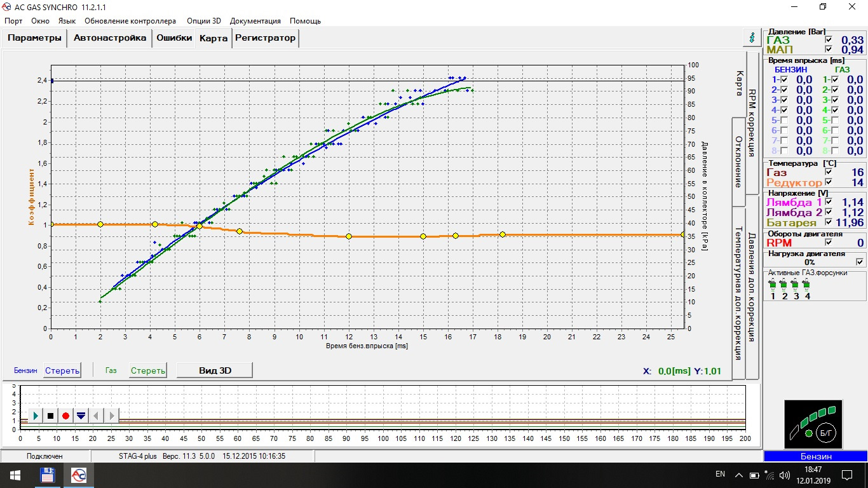Image resolution: width=868 pixels, height=488 pixels.
Task: Switch to the Параметры tab
Action: pos(34,38)
